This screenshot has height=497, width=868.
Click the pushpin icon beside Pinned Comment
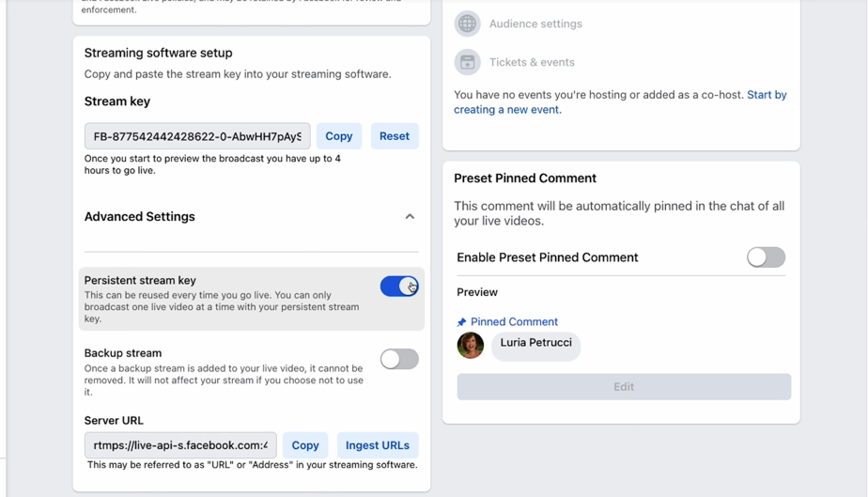point(461,322)
